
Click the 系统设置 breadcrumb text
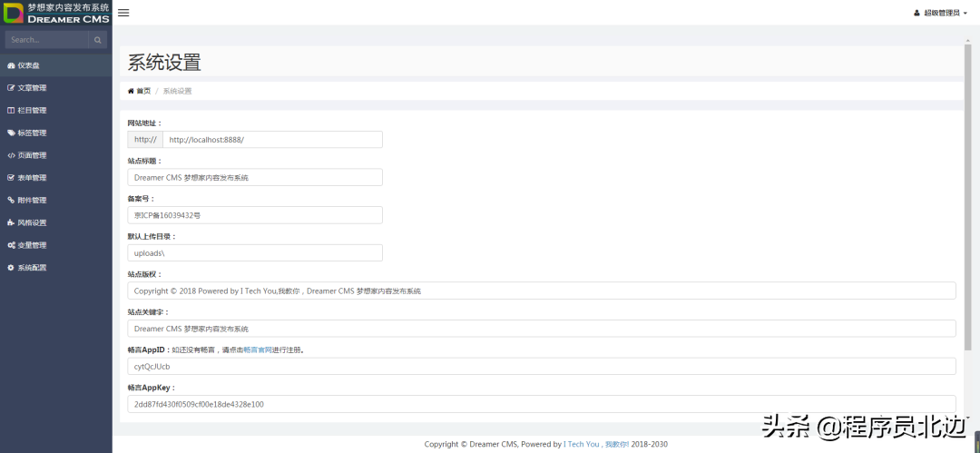click(x=178, y=91)
